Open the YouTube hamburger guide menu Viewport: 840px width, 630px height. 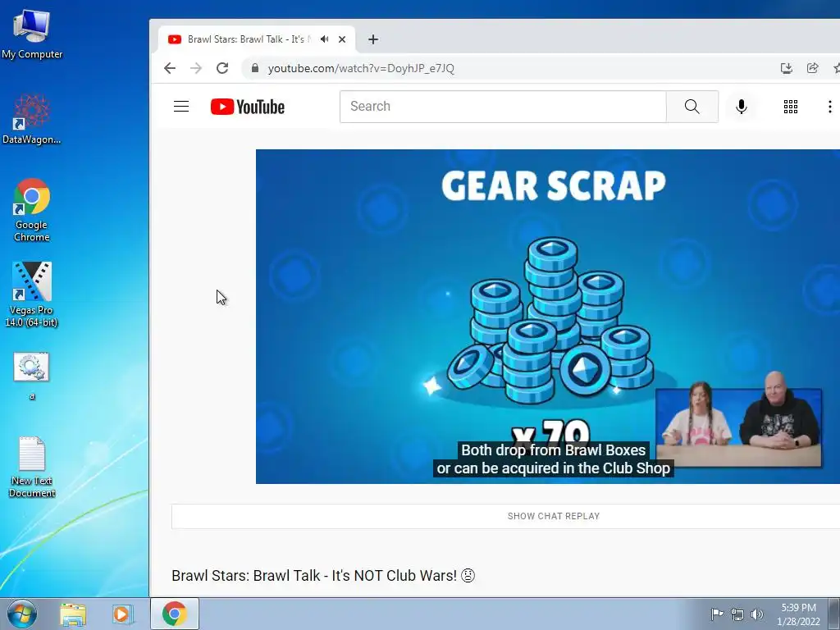[x=181, y=106]
